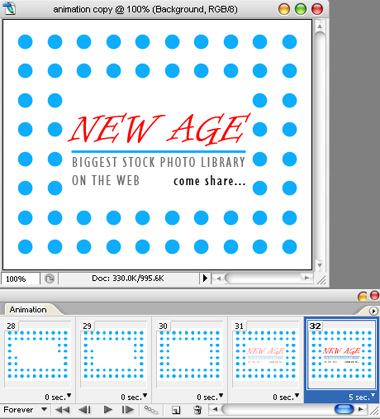
Task: Click the 'come share...' text on canvas
Action: point(209,181)
